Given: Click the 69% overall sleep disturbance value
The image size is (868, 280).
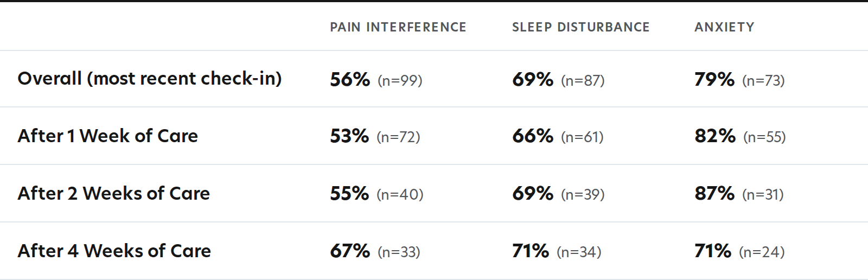Looking at the screenshot, I should pos(533,80).
